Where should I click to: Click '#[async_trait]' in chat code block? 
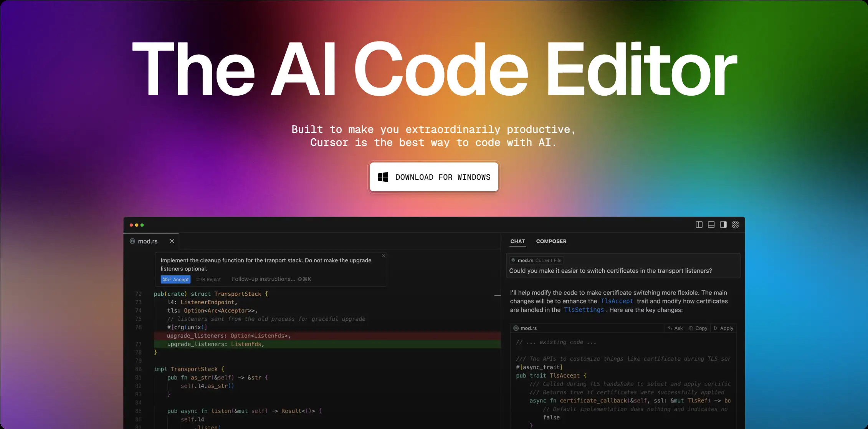(x=539, y=367)
